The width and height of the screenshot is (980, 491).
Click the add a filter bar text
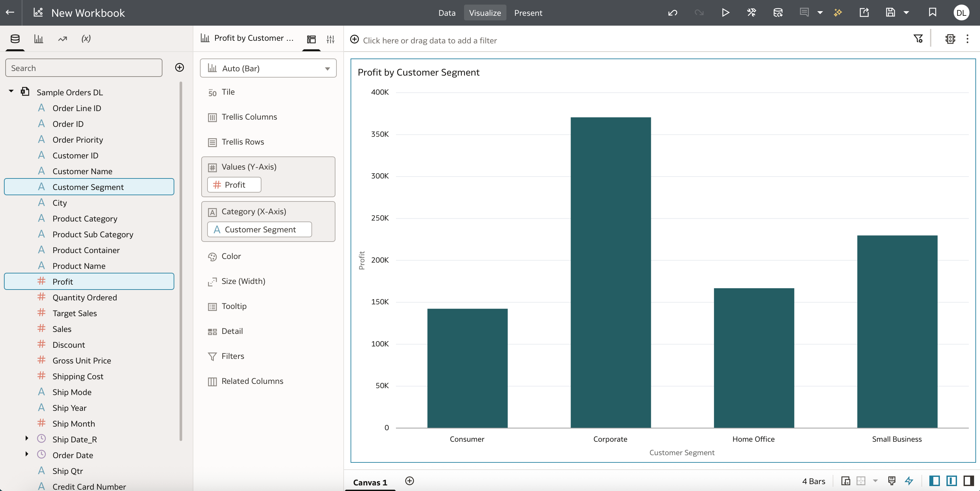[x=429, y=40]
